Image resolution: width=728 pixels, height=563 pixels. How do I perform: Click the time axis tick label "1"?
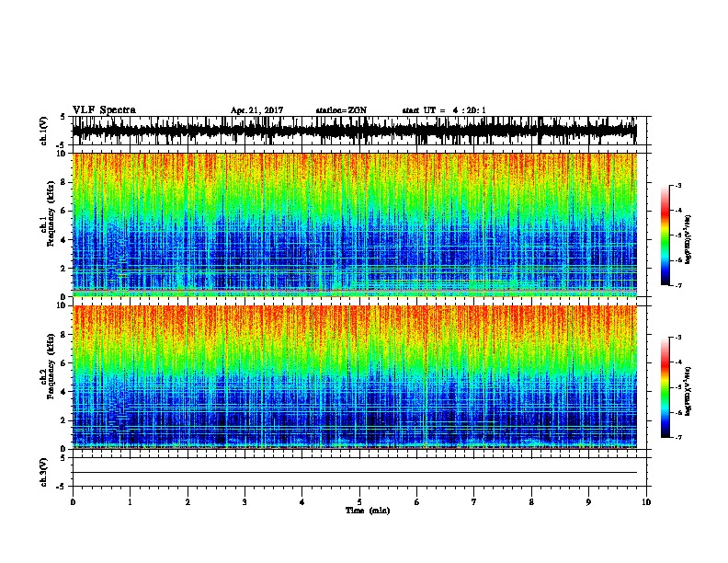pos(130,501)
